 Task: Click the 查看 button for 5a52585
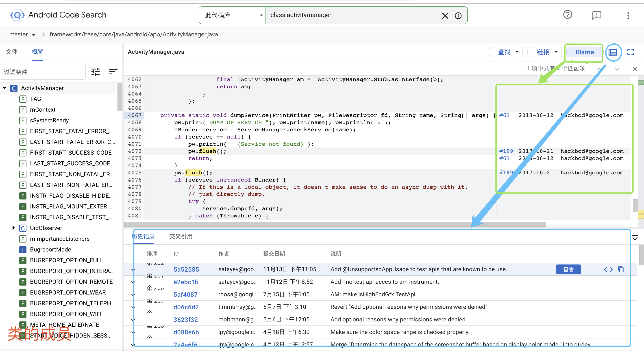[568, 269]
